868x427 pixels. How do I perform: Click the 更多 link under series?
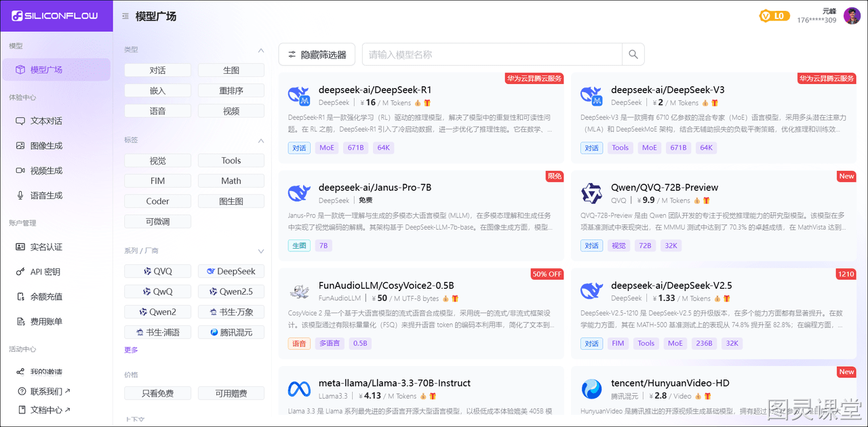click(131, 350)
